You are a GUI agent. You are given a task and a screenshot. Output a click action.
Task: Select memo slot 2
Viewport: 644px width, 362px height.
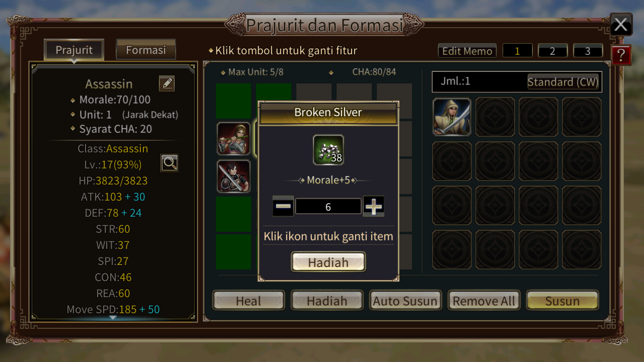552,51
